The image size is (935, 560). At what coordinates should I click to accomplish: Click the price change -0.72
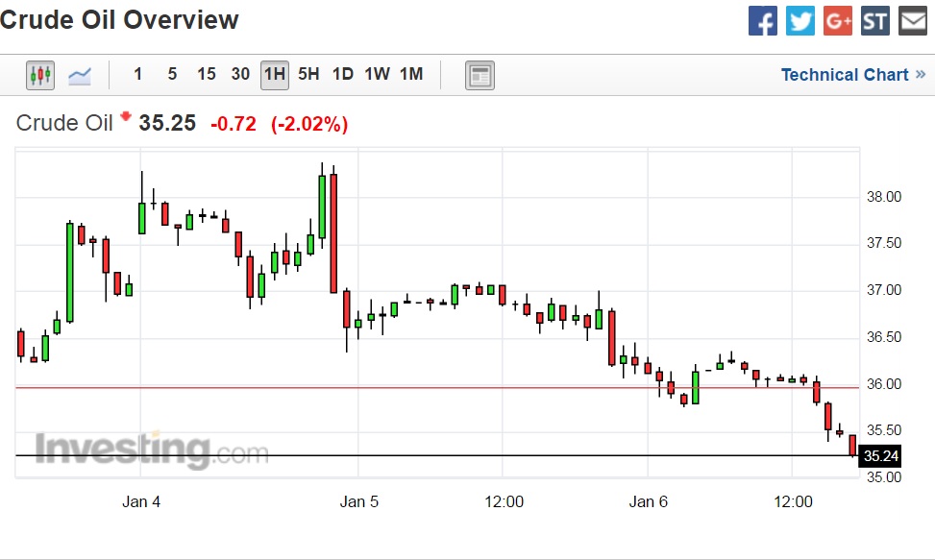coord(234,124)
